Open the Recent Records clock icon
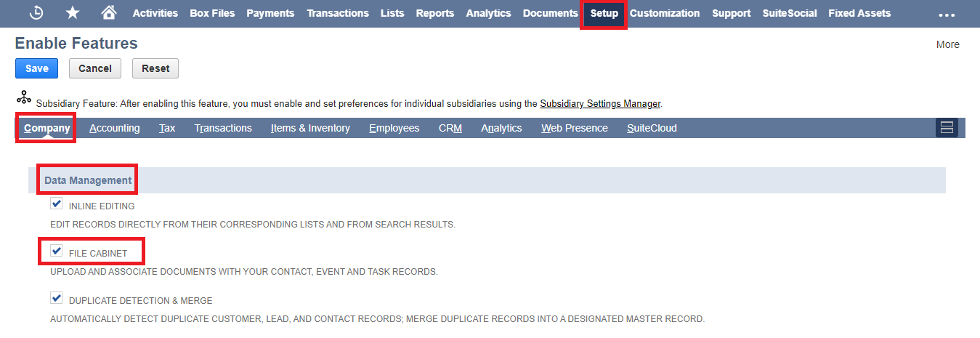 click(36, 13)
